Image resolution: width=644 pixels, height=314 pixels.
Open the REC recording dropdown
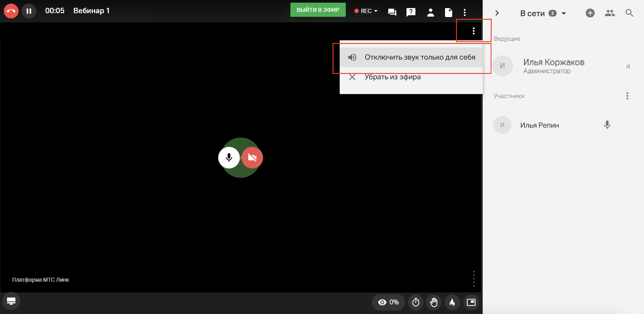pos(366,11)
